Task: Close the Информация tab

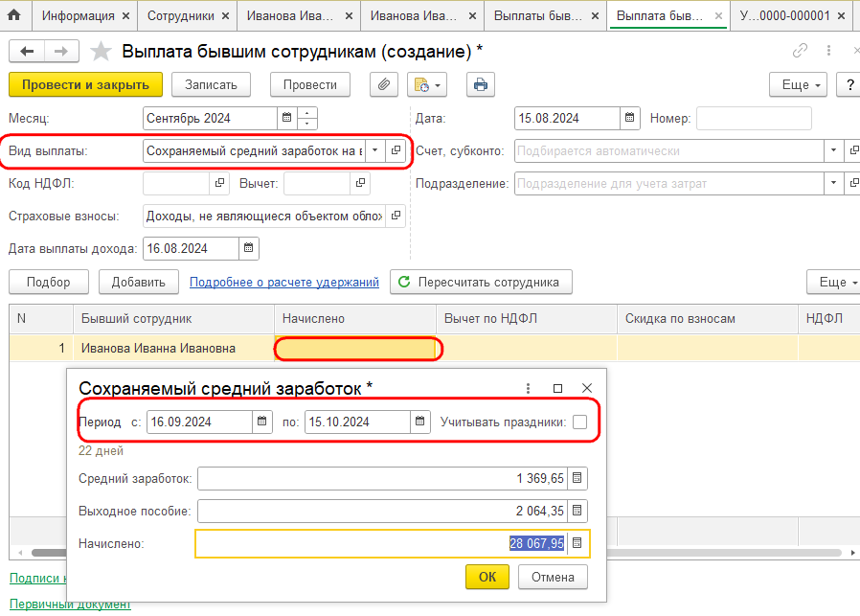Action: pos(125,16)
